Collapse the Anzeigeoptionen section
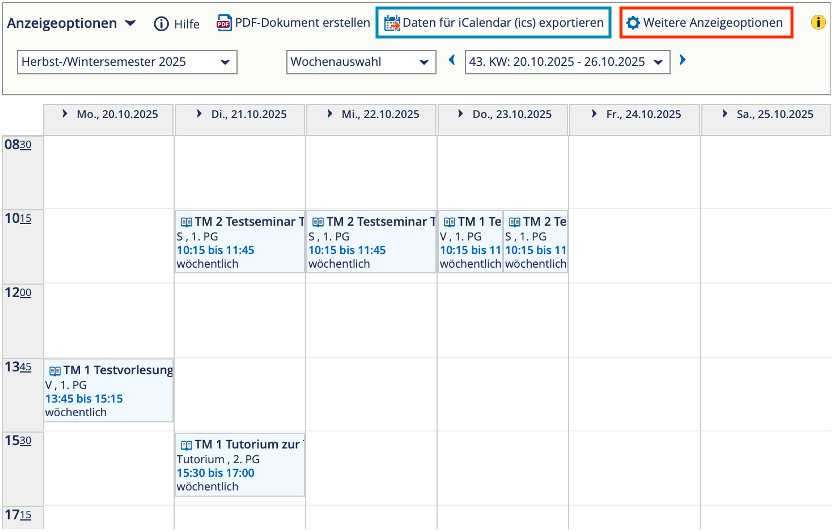 130,23
